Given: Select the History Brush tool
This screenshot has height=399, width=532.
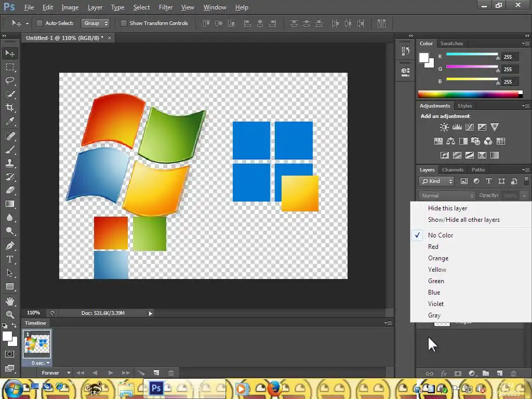Looking at the screenshot, I should pos(10,177).
